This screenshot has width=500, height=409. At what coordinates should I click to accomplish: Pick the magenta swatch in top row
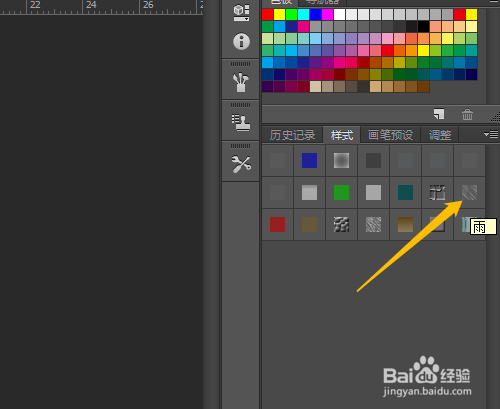[327, 15]
